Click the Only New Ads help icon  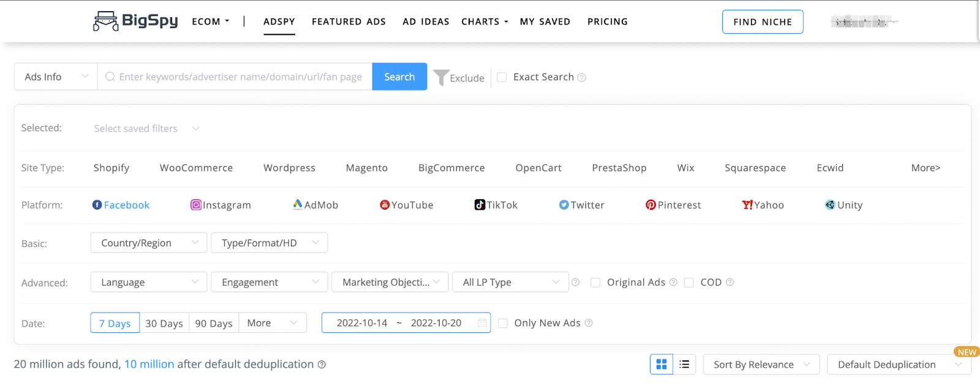589,323
